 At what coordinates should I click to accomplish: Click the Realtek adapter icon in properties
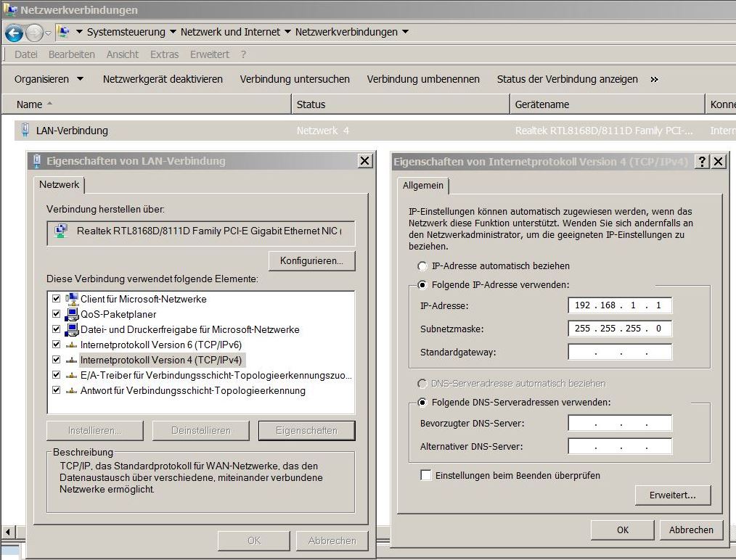click(61, 231)
